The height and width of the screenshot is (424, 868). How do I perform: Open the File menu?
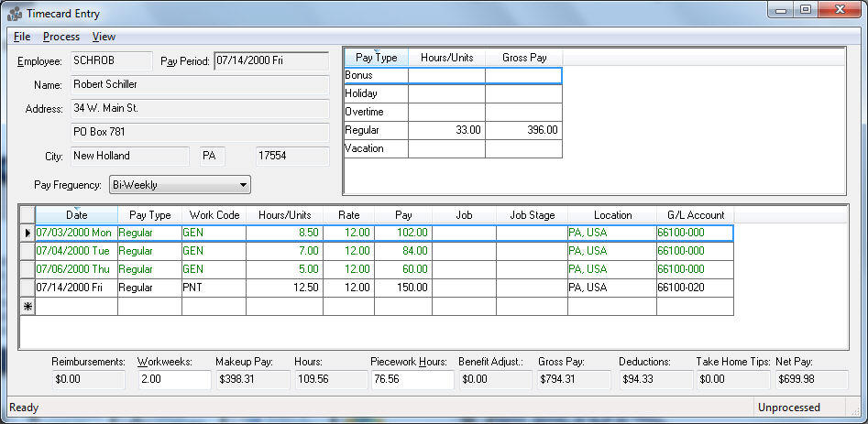click(22, 37)
